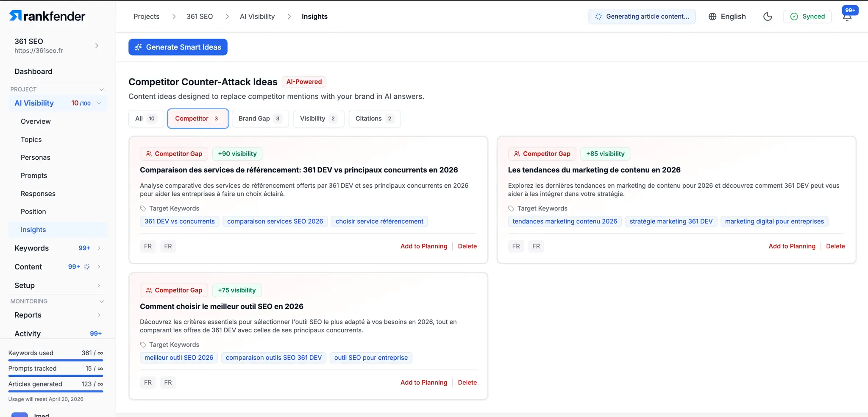Image resolution: width=868 pixels, height=417 pixels.
Task: Click tag icon beside first card's Target Keywords
Action: (x=143, y=208)
